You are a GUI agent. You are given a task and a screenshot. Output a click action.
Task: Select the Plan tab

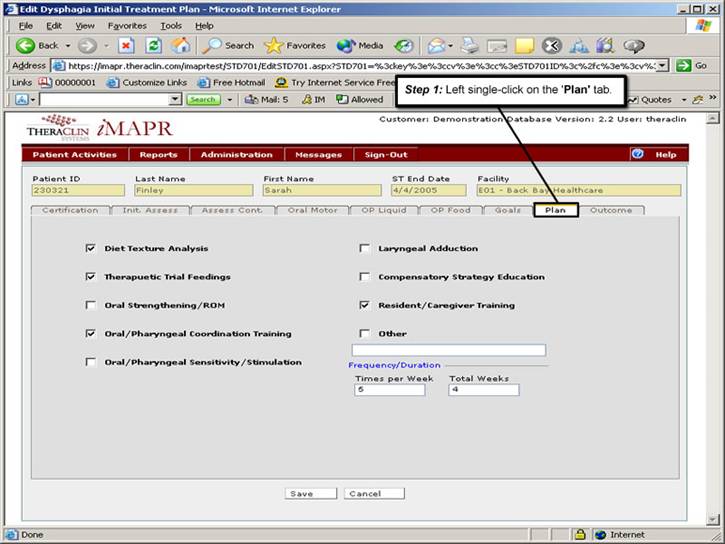pyautogui.click(x=555, y=210)
